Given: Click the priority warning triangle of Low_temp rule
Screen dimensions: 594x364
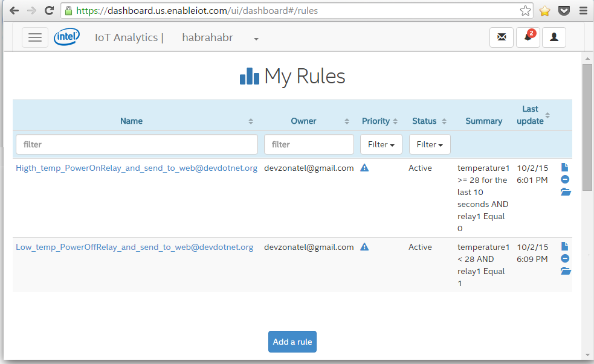Looking at the screenshot, I should pyautogui.click(x=364, y=247).
